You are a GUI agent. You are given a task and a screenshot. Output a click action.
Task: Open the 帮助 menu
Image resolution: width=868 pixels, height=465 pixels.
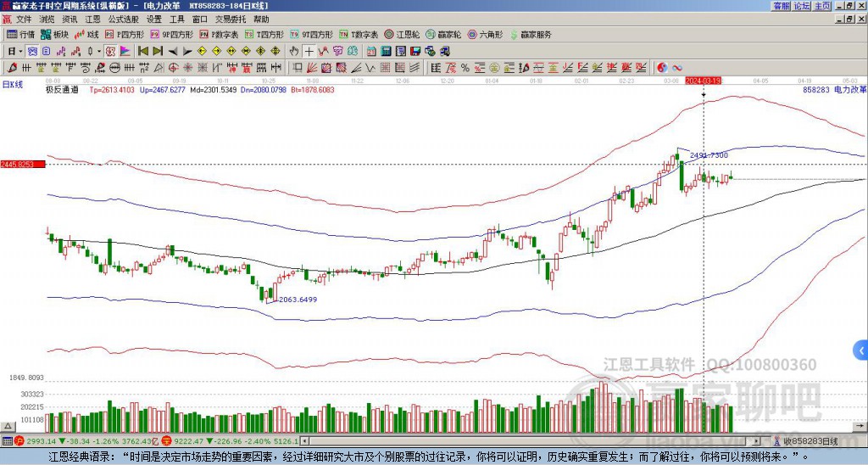tap(261, 20)
